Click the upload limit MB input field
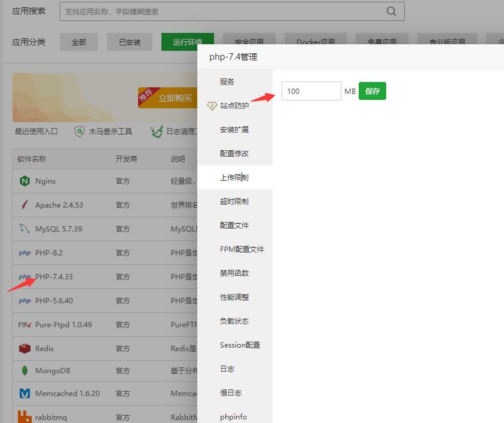Image resolution: width=504 pixels, height=423 pixels. tap(311, 91)
